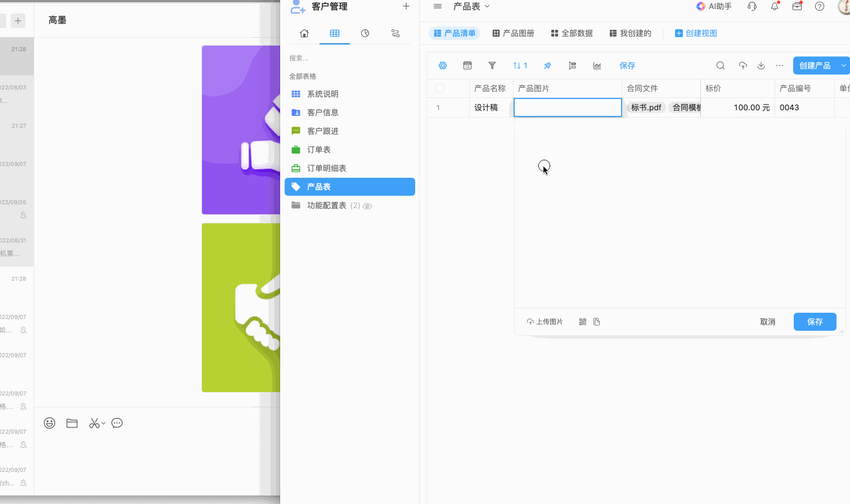
Task: Toggle the eye icon beside 功能配置表
Action: 367,206
